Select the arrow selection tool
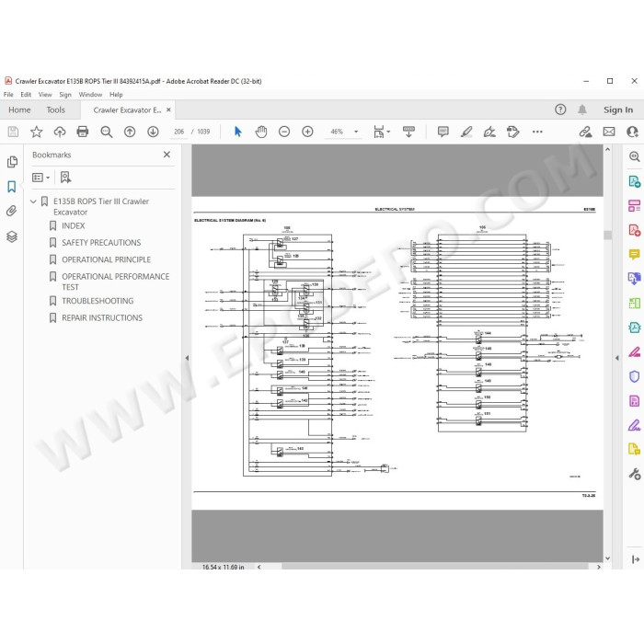The height and width of the screenshot is (644, 644). [x=237, y=132]
